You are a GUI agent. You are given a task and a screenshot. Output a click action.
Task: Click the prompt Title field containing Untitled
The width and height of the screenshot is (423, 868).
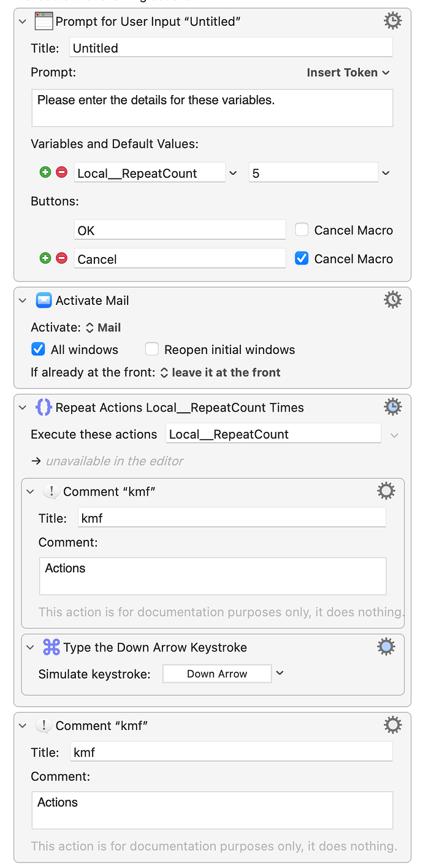pos(232,48)
